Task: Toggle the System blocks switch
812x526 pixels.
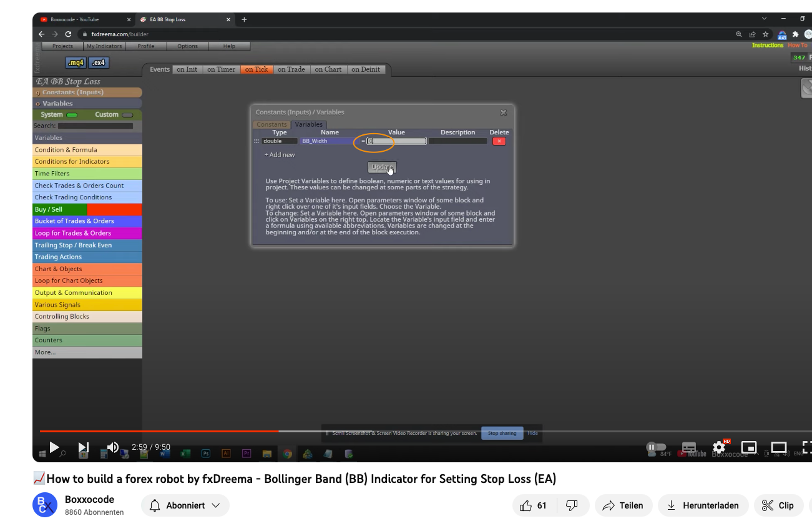Action: coord(72,115)
